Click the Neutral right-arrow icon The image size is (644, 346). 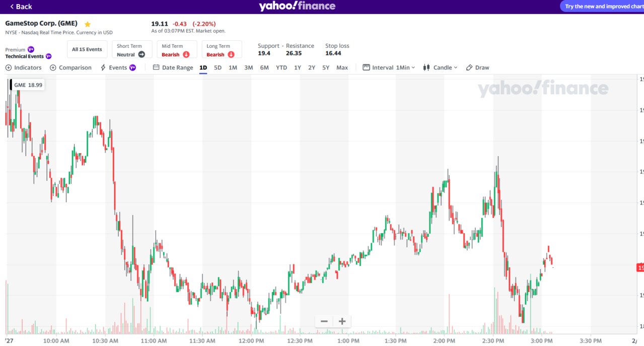(141, 54)
